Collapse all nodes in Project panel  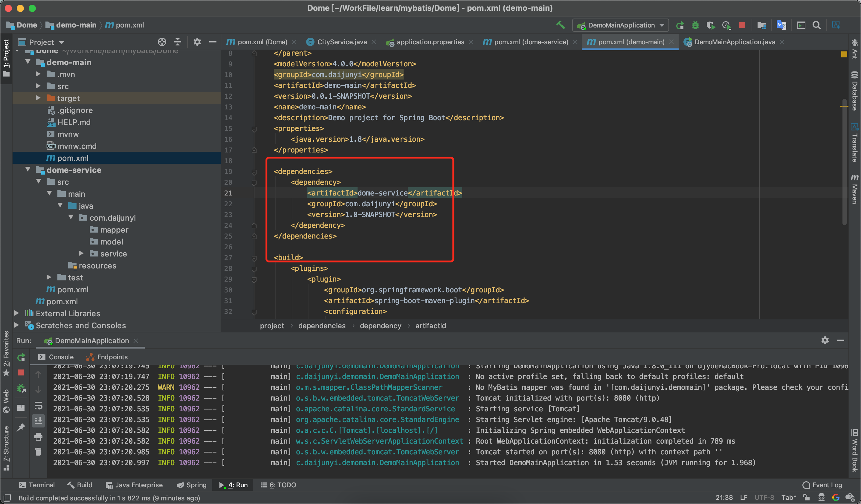tap(178, 42)
